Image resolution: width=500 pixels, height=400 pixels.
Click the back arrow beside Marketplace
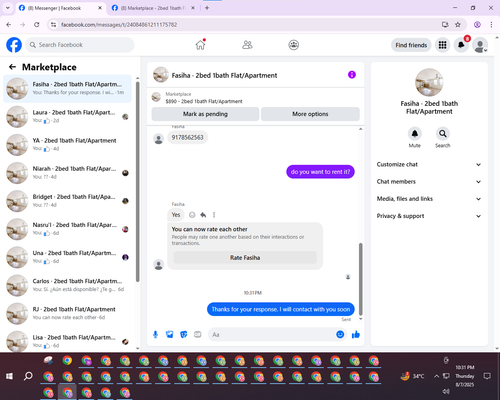coord(12,67)
